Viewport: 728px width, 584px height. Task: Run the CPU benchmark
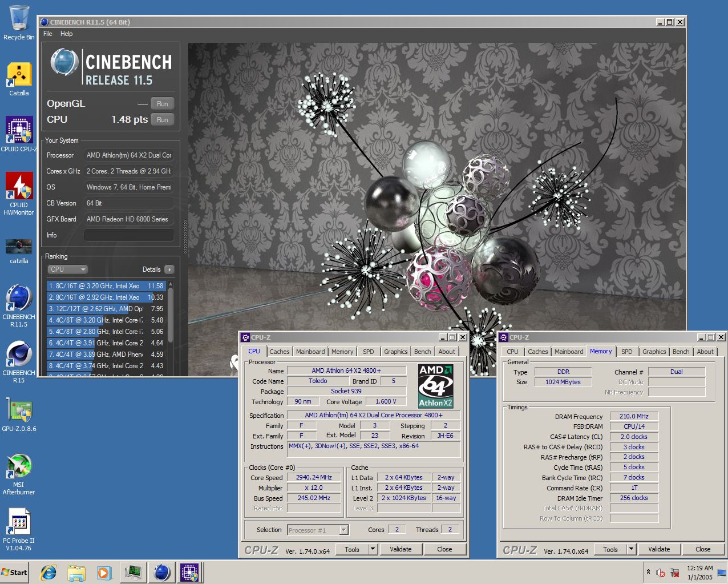[163, 119]
